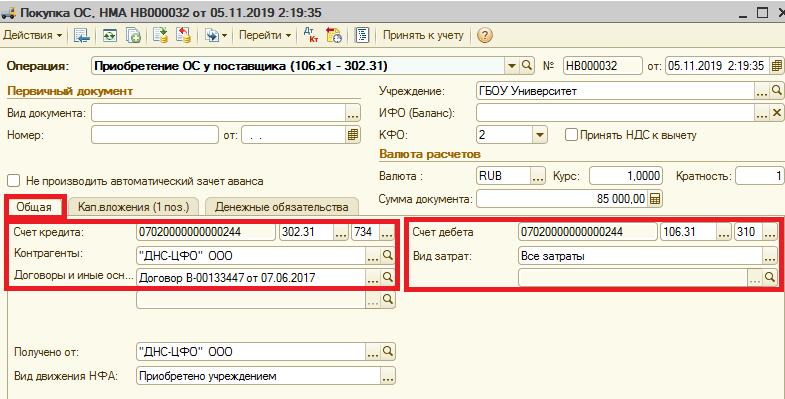785x399 pixels.
Task: Click the document structure list icon
Action: 361,36
